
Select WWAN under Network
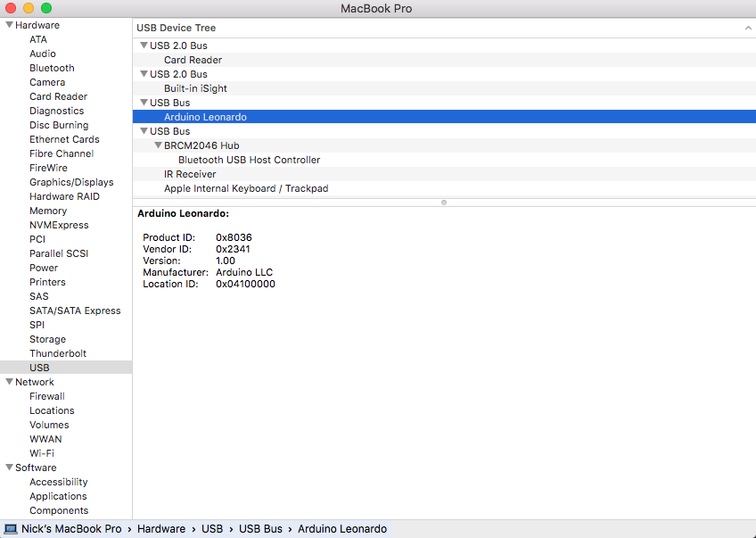pyautogui.click(x=45, y=439)
